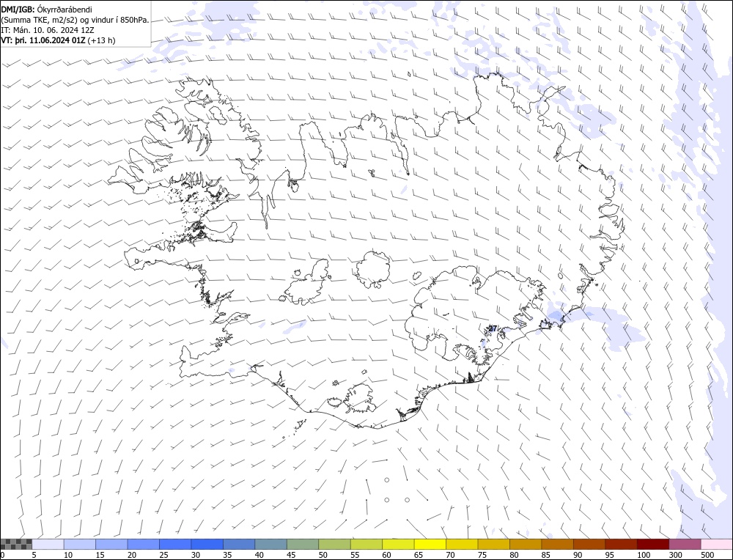Image resolution: width=733 pixels, height=560 pixels.
Task: Select the line '(Summa TKE, m2/s2) og vindur í 850hPa.'
Action: (x=75, y=20)
